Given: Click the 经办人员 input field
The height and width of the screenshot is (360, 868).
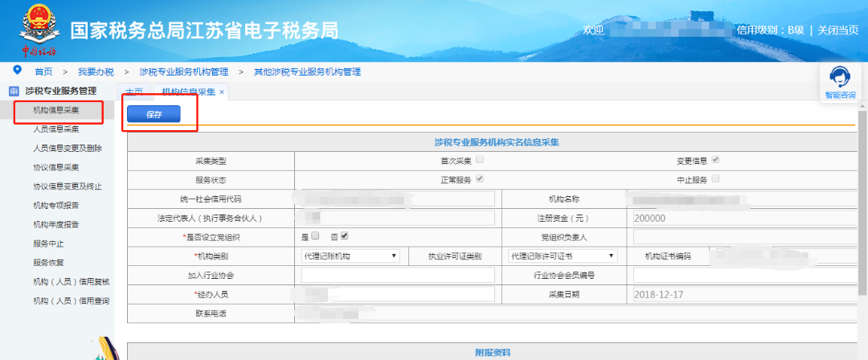Looking at the screenshot, I should [398, 294].
